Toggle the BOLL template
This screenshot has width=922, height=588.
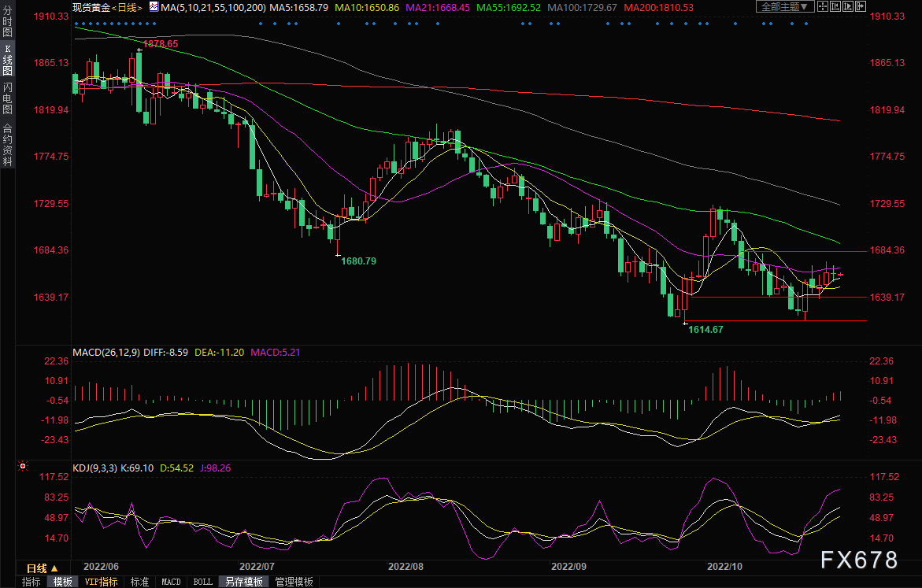(x=202, y=582)
